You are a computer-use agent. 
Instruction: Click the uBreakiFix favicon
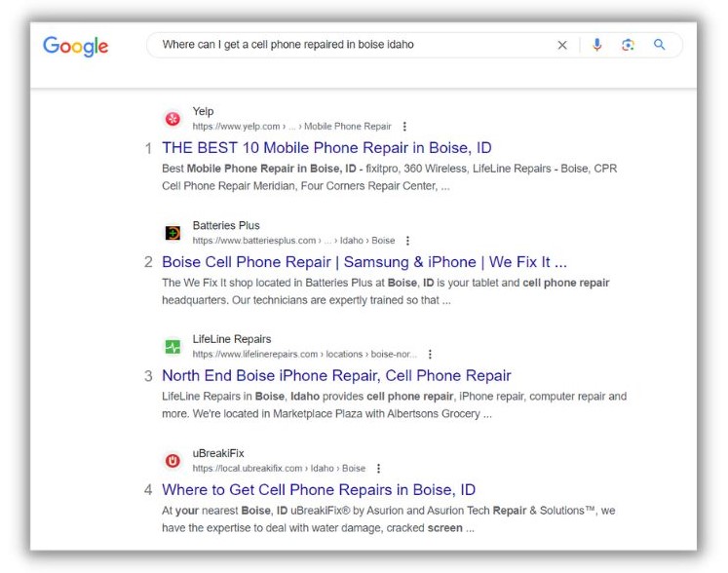(172, 461)
